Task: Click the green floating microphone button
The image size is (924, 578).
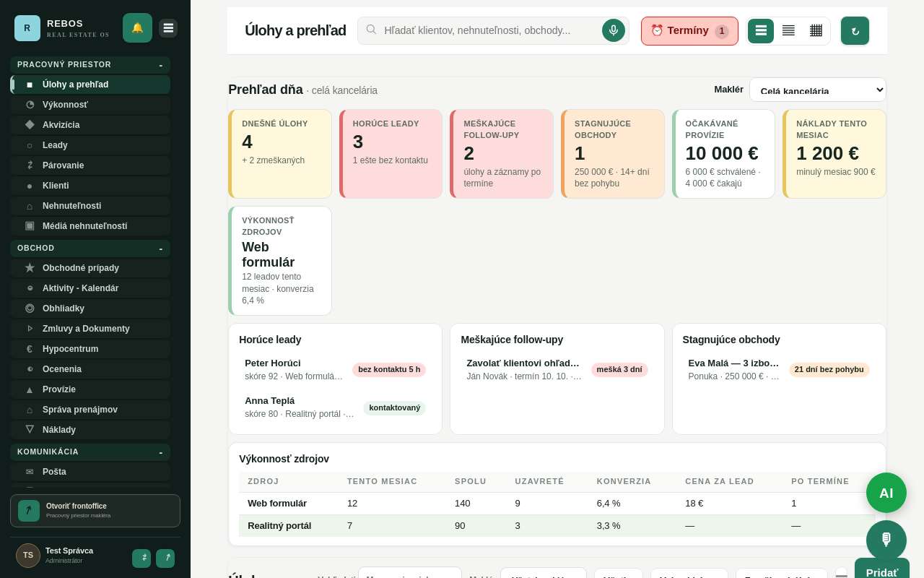Action: (886, 540)
